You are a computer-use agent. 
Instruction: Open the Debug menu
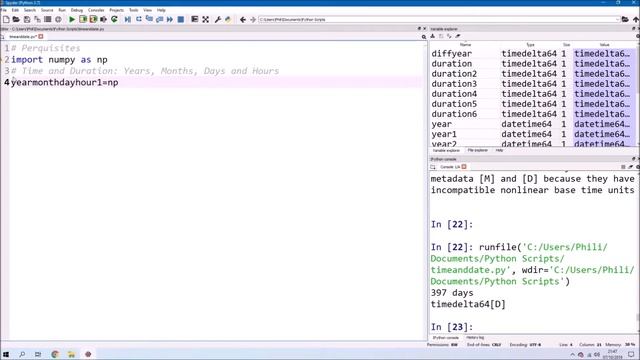[x=77, y=10]
